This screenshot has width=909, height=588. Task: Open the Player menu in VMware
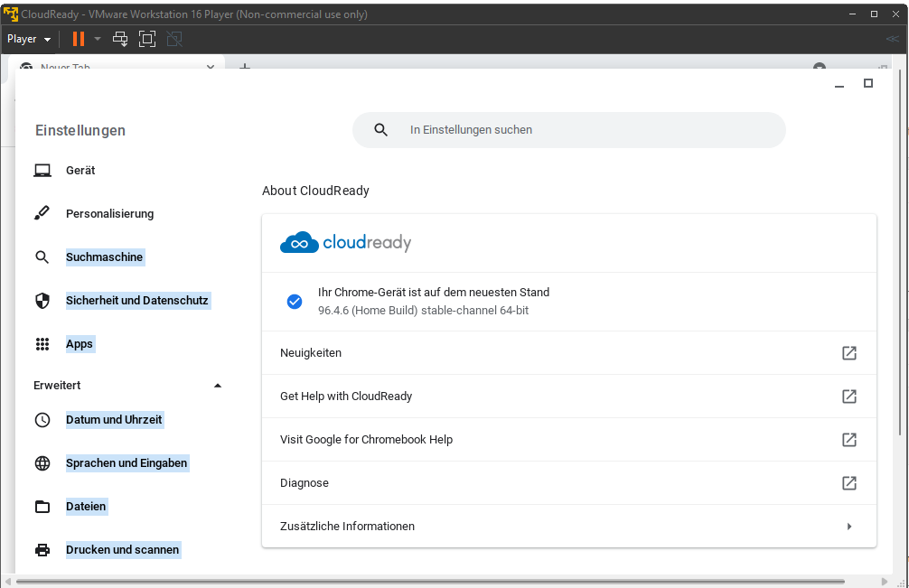pos(28,39)
